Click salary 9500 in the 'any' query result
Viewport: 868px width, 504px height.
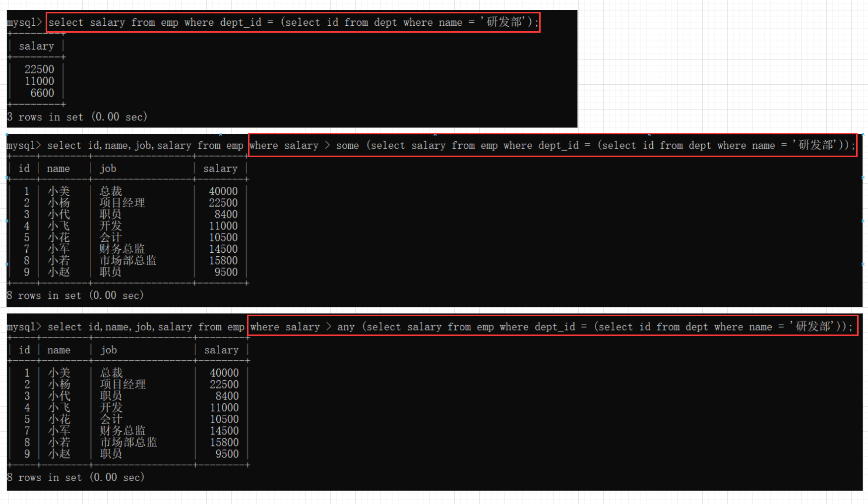[227, 453]
